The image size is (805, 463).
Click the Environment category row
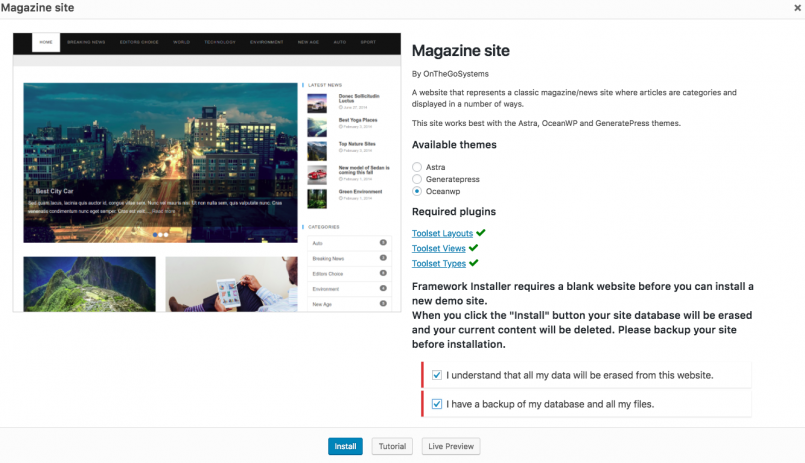click(349, 288)
